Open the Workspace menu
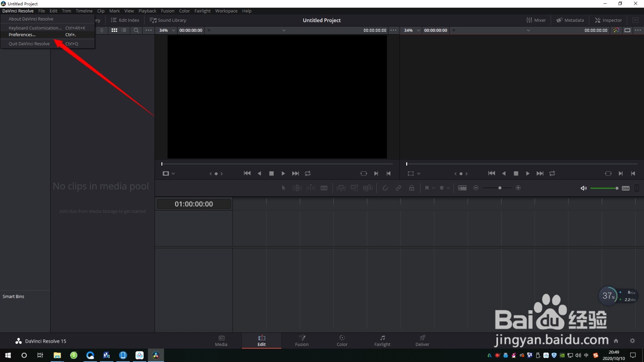 click(x=226, y=11)
